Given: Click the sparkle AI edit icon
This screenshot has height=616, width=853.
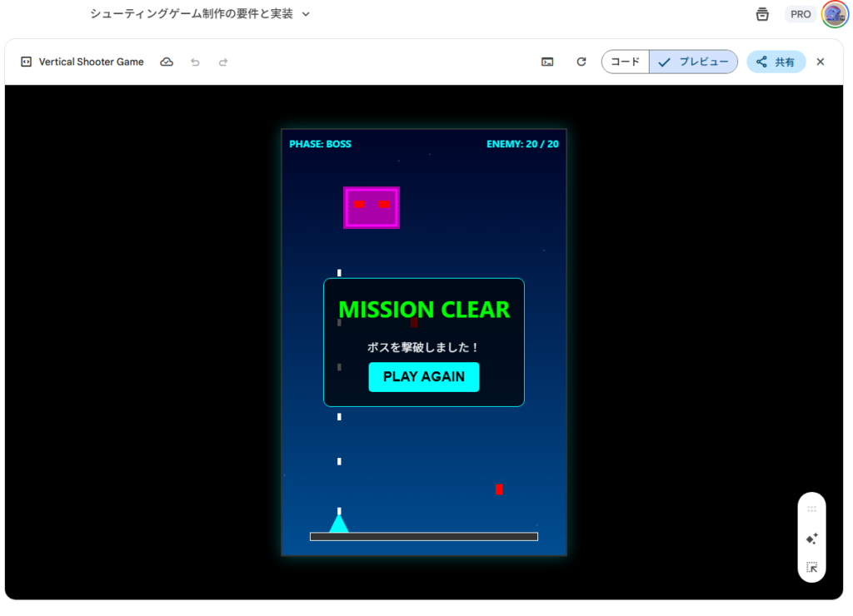Looking at the screenshot, I should [811, 539].
